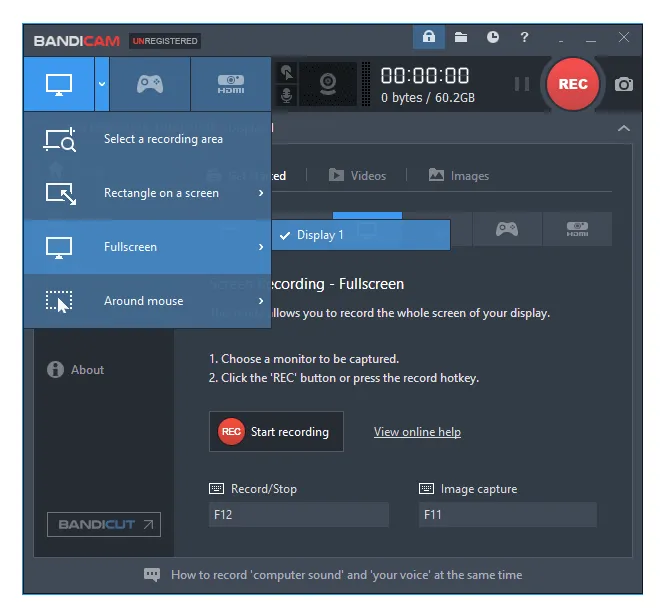Open the tip about recording computer sound
Viewport: 669px width, 612px height.
point(346,575)
